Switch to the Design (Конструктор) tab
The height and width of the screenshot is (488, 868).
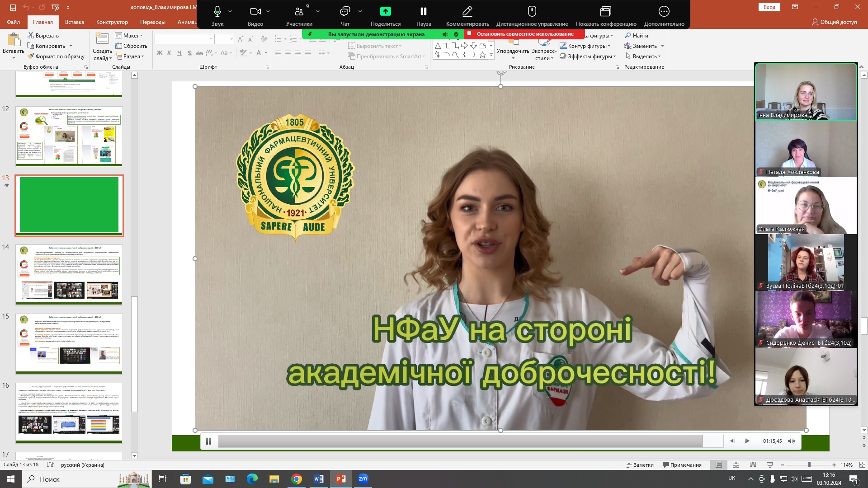112,22
